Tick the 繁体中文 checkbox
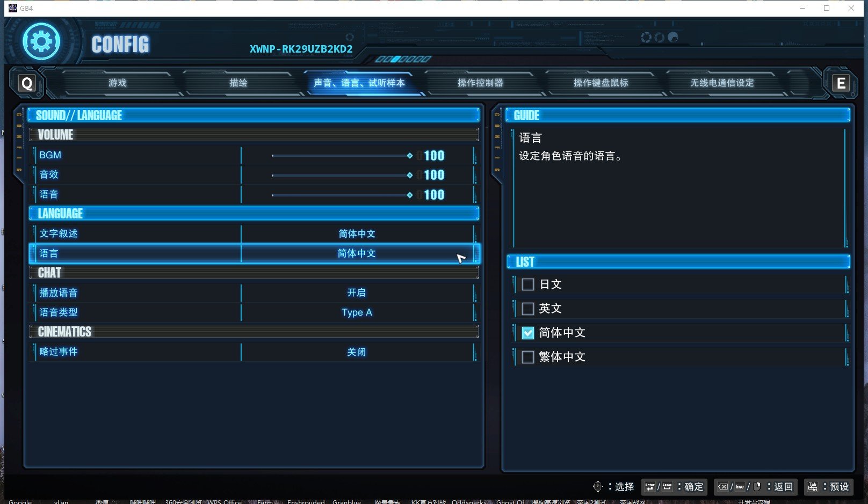Viewport: 868px width, 504px height. [x=528, y=357]
